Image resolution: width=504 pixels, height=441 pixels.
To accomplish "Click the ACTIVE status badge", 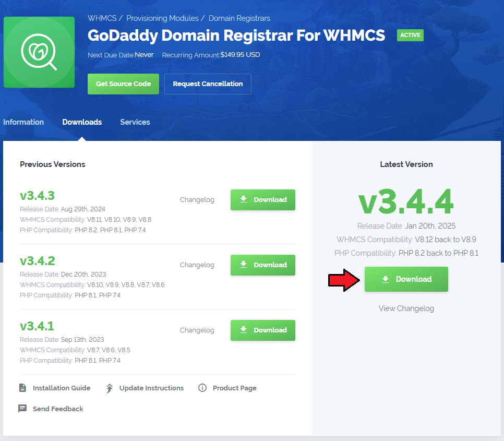I will pyautogui.click(x=410, y=35).
